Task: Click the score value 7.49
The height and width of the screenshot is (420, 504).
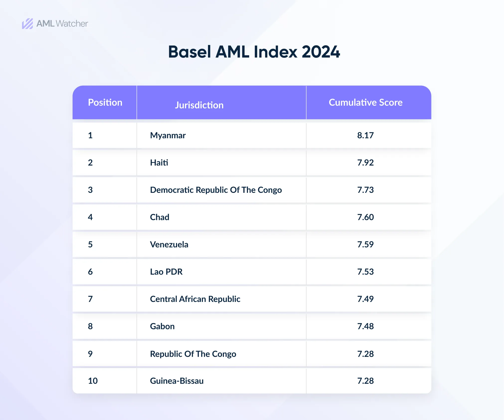Action: click(366, 299)
